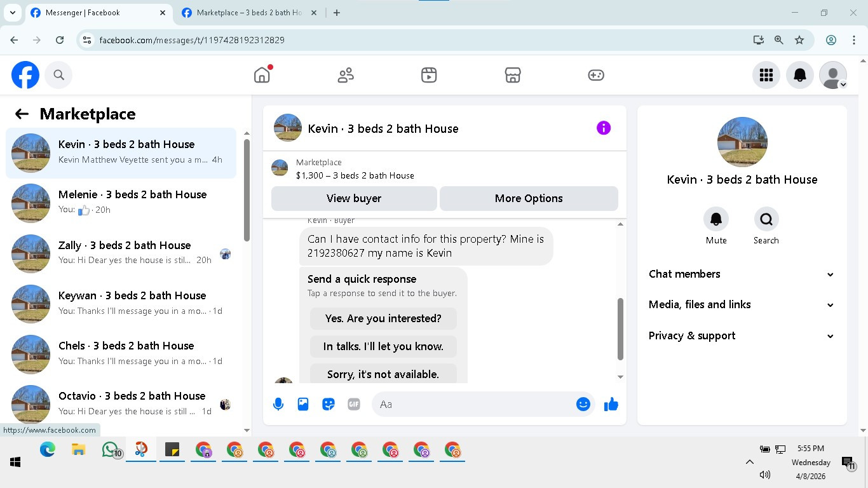
Task: Reload the page
Action: pyautogui.click(x=60, y=40)
